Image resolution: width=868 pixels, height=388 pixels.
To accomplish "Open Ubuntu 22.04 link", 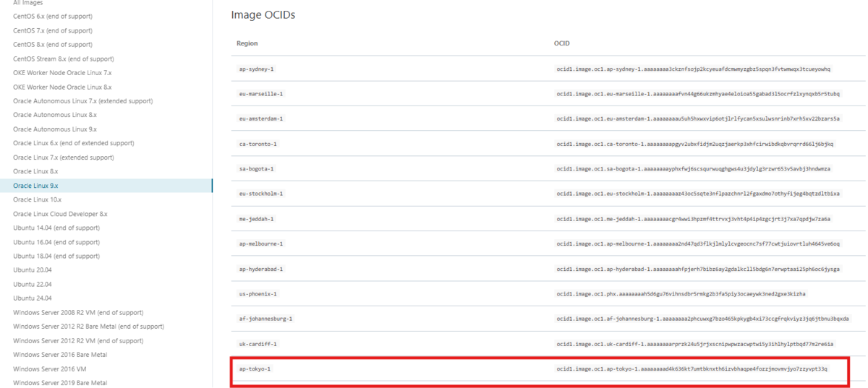I will point(33,284).
